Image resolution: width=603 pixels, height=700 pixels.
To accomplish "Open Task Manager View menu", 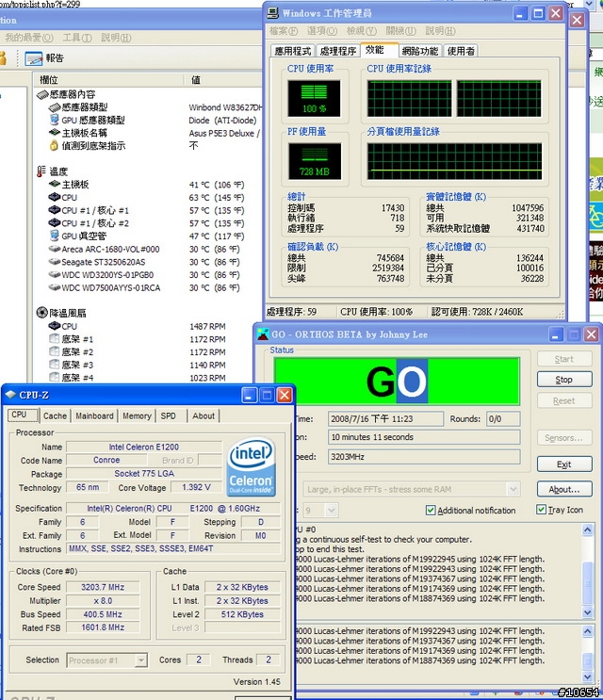I will pyautogui.click(x=362, y=31).
